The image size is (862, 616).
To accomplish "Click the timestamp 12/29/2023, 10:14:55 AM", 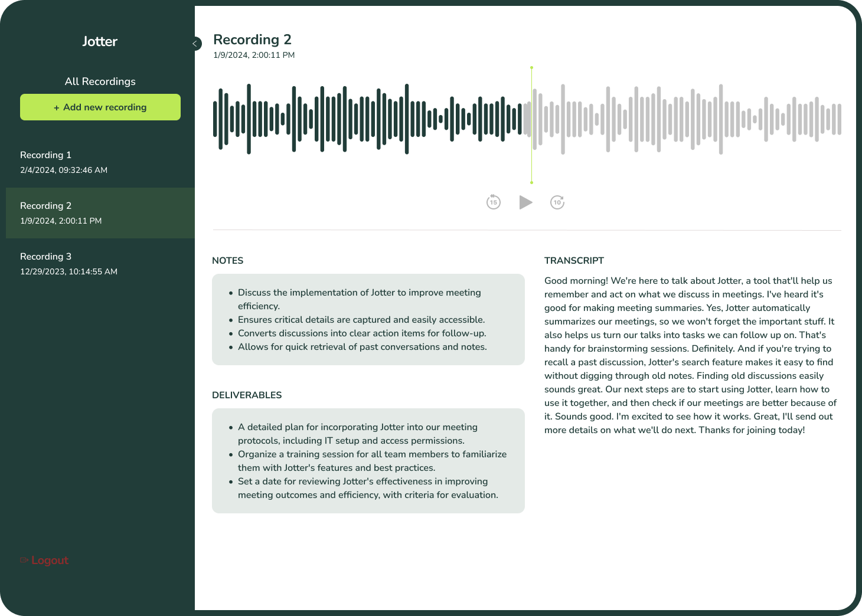I will [68, 271].
